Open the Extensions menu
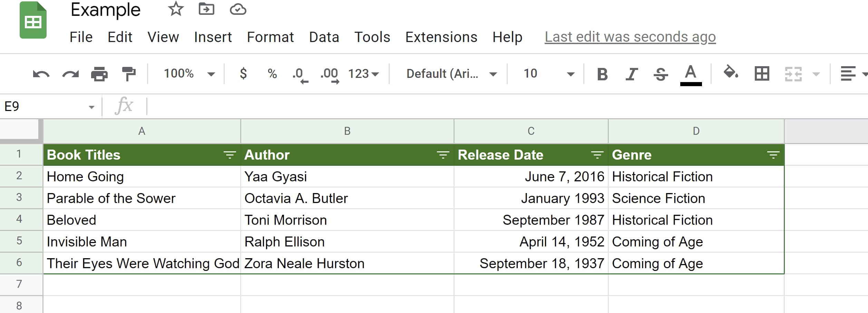 click(441, 37)
